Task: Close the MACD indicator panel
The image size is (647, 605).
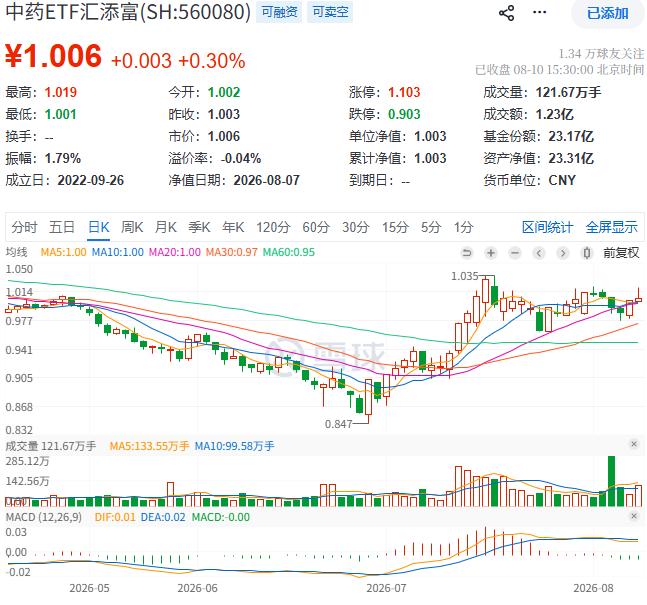Action: click(634, 516)
